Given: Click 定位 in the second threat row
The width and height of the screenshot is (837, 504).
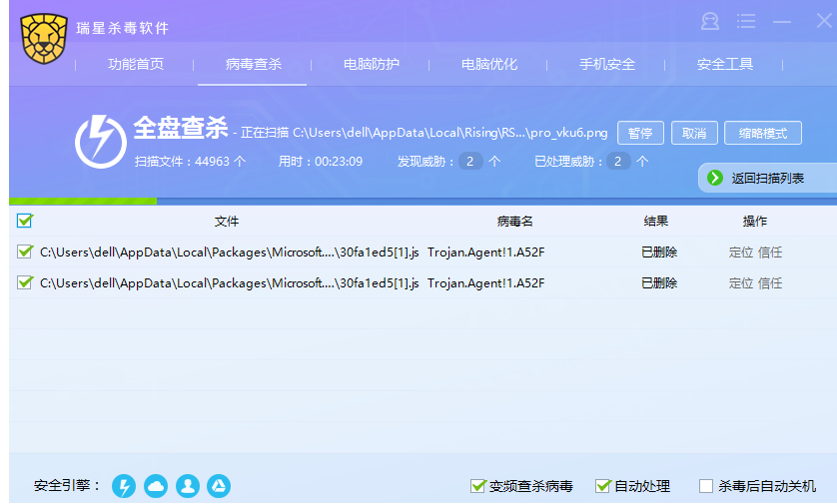Looking at the screenshot, I should point(741,283).
